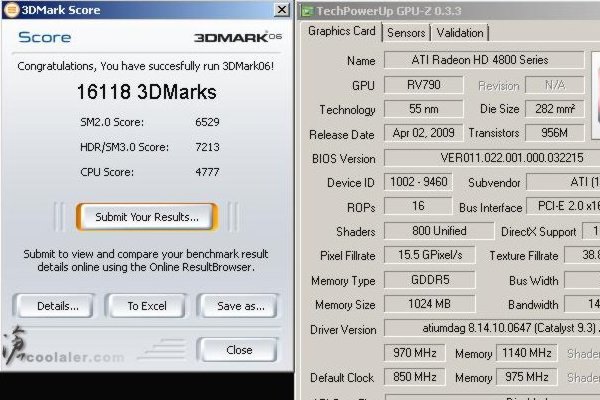Click Save as... button
This screenshot has width=600, height=400.
[x=238, y=306]
